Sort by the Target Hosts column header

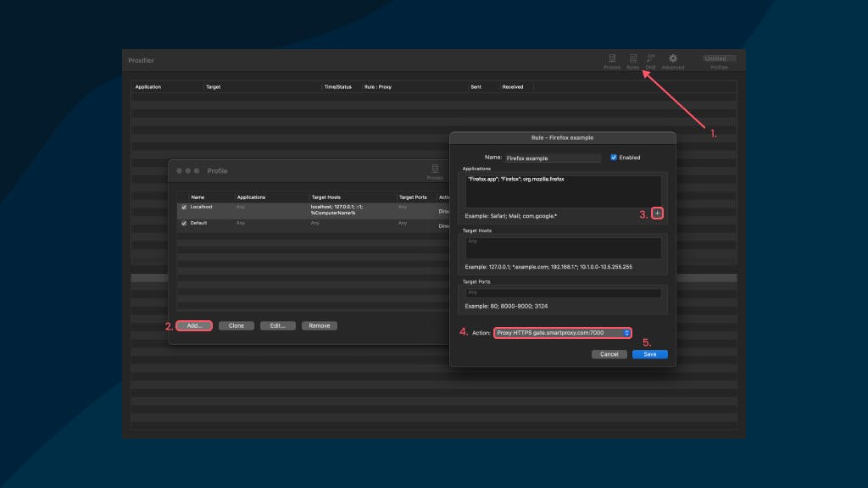(325, 197)
